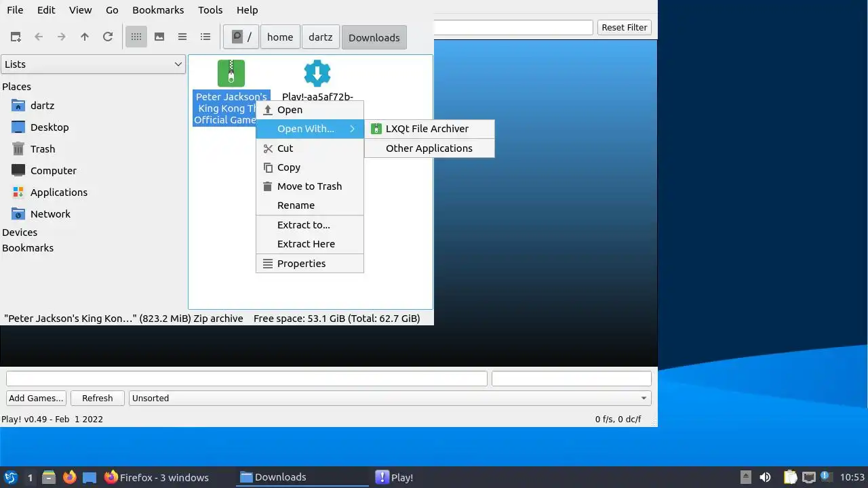Go forward with the right arrow icon

coord(62,37)
